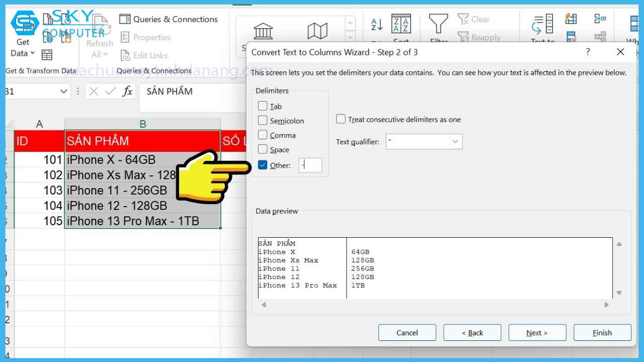Click the Sort A to Z icon
Viewport: 644px width, 362px height.
coord(377,24)
